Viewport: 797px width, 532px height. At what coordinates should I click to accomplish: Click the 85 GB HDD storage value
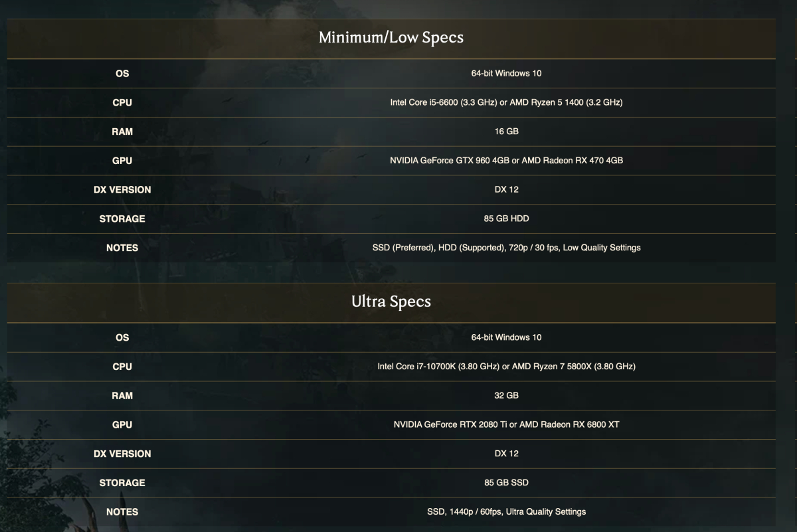[x=506, y=219]
